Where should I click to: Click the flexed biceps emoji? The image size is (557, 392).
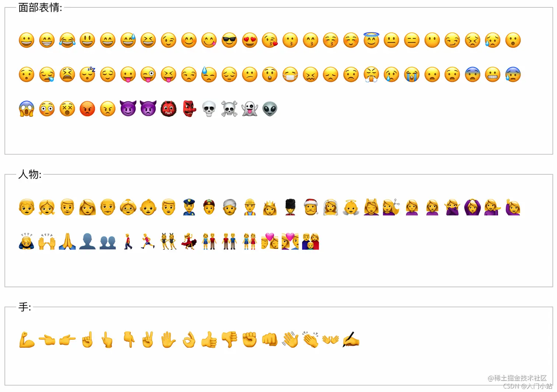27,340
